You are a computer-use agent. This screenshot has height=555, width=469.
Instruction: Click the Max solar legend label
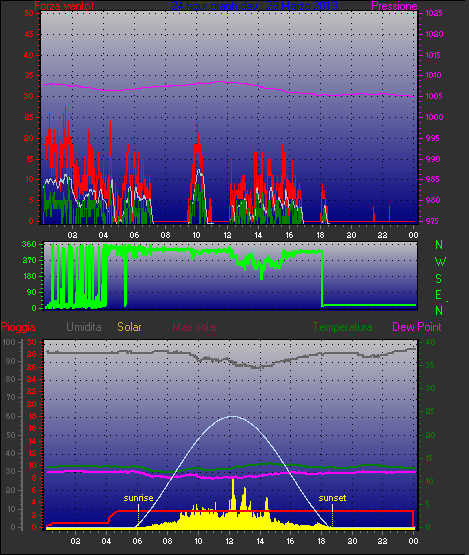[195, 327]
